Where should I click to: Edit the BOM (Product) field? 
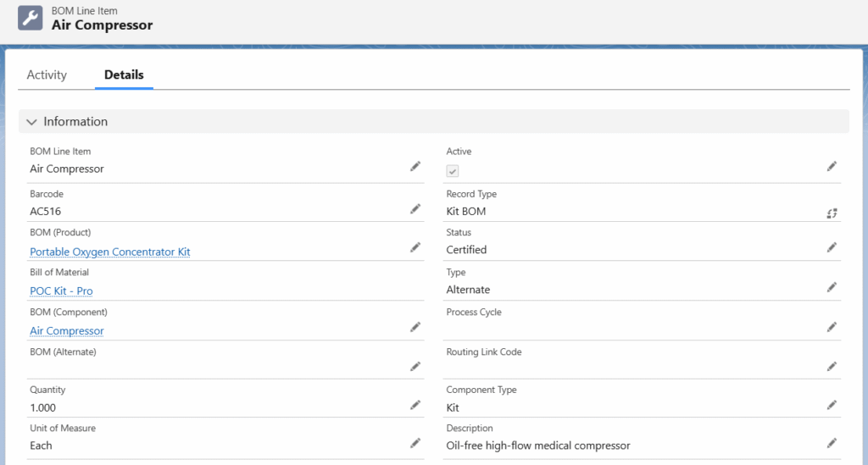415,247
